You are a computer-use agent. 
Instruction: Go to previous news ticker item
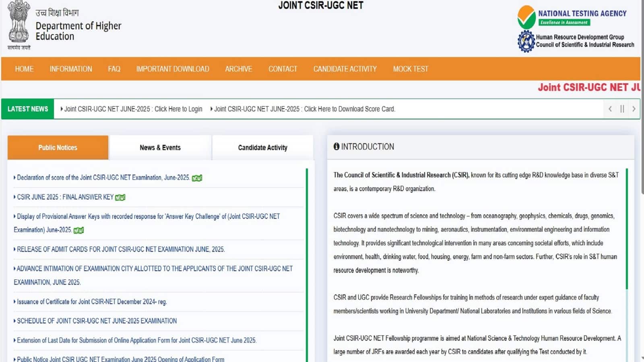coord(610,109)
